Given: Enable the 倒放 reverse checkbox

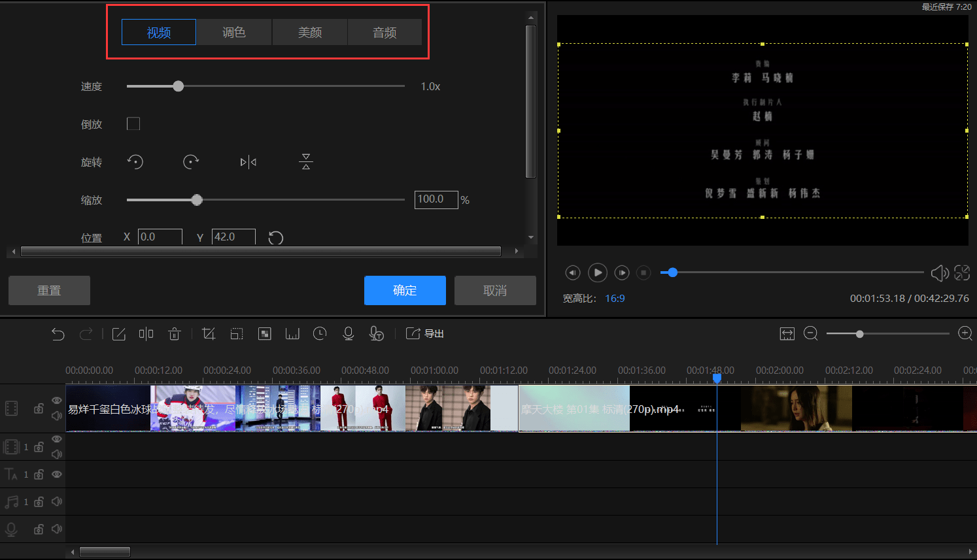Looking at the screenshot, I should pos(133,124).
